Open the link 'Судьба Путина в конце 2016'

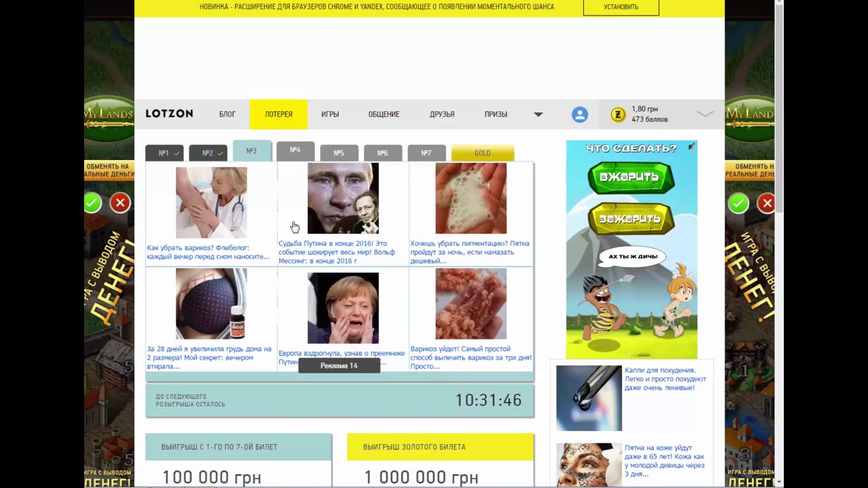point(336,252)
